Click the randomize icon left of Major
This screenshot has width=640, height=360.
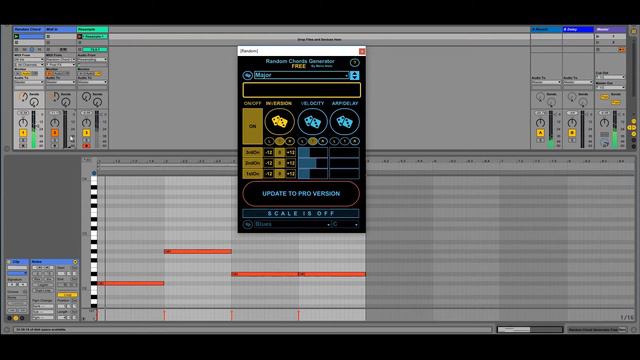pyautogui.click(x=247, y=76)
